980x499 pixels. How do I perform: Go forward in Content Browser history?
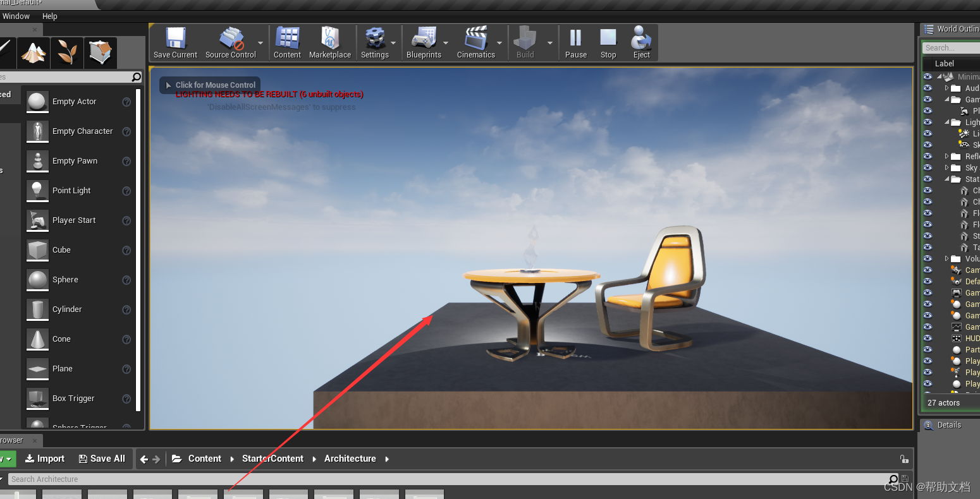point(157,459)
